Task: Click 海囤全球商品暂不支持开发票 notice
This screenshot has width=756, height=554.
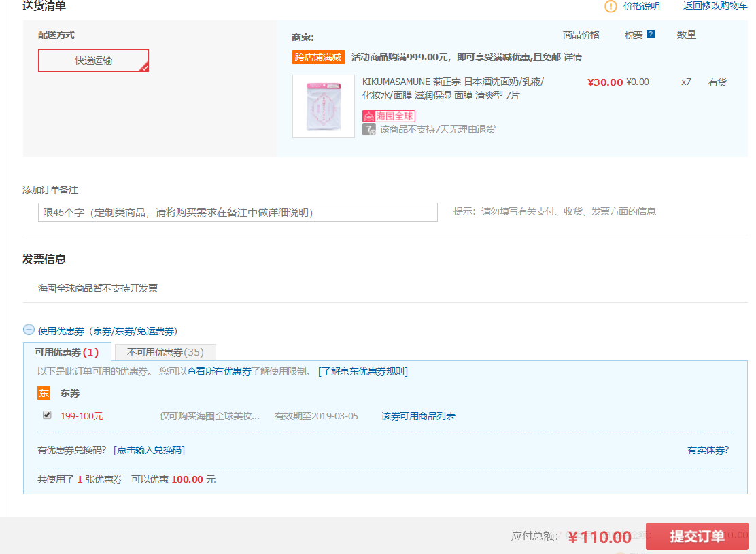Action: coord(98,288)
